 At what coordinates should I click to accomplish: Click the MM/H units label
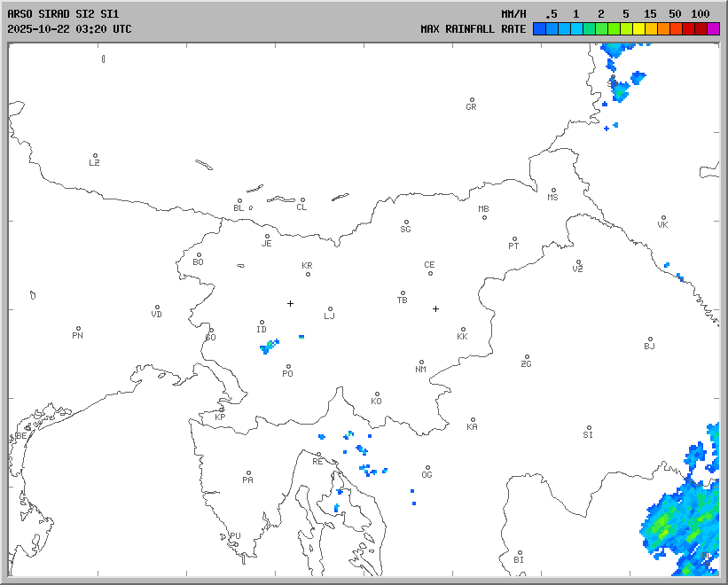[513, 14]
